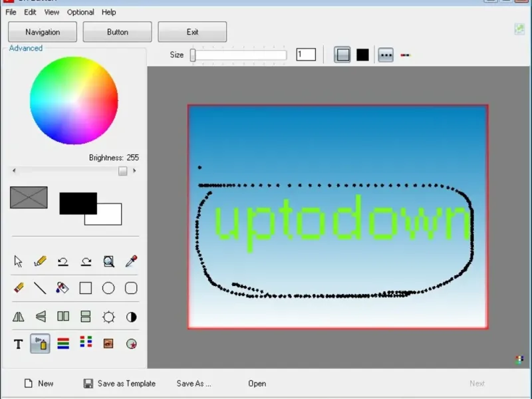532x399 pixels.
Task: Click the crossed-out transparent color box
Action: coord(29,198)
